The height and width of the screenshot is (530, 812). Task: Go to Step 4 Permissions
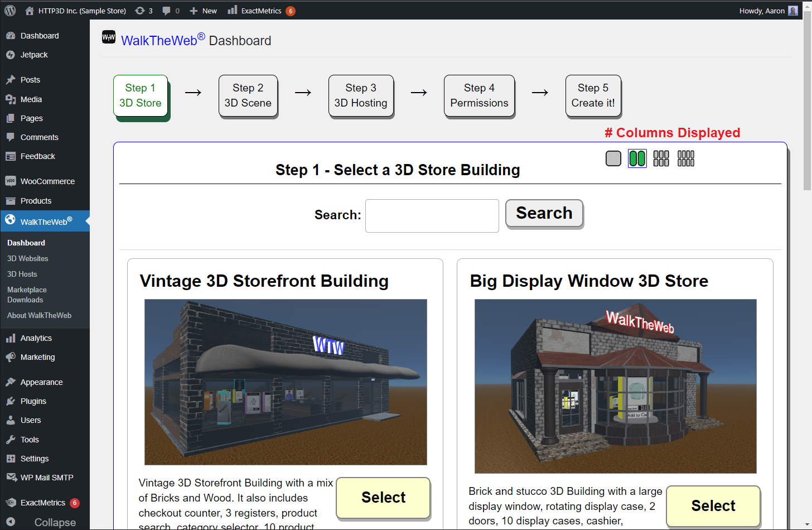coord(480,95)
